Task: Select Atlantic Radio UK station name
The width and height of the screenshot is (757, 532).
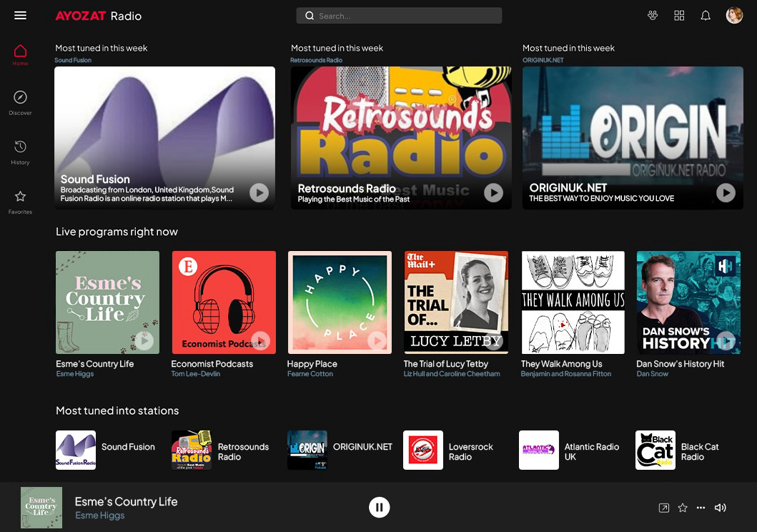Action: pos(592,452)
